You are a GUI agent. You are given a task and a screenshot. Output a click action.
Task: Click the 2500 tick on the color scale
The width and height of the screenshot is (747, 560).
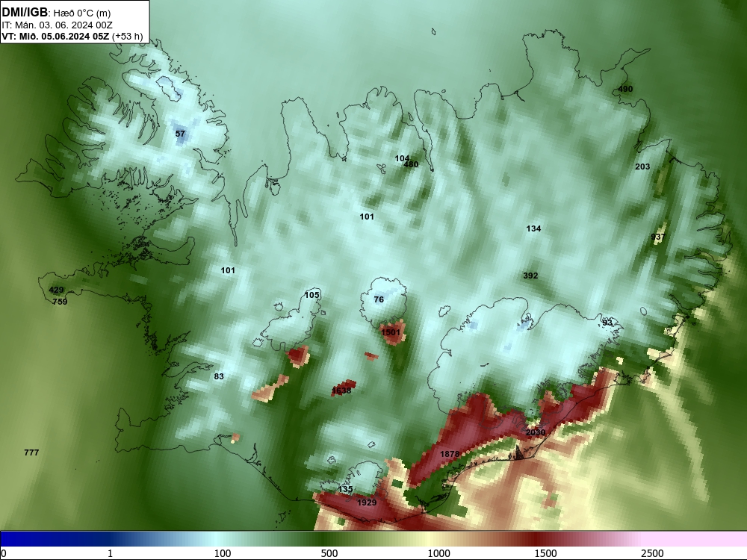point(652,553)
